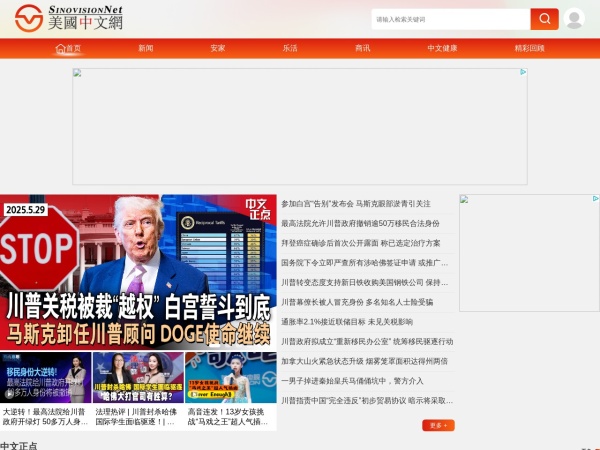This screenshot has height=450, width=600.
Task: Open 国务院下令立即严查 article link
Action: (x=365, y=262)
